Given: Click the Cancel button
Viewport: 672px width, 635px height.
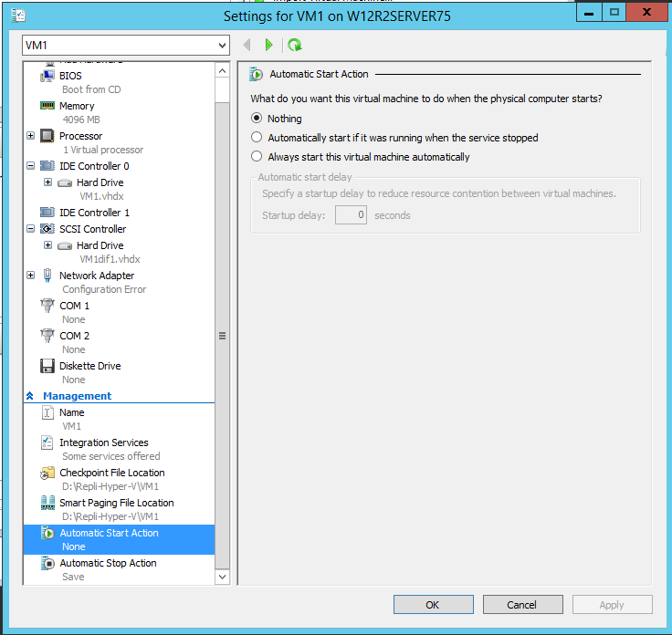Looking at the screenshot, I should pyautogui.click(x=522, y=605).
